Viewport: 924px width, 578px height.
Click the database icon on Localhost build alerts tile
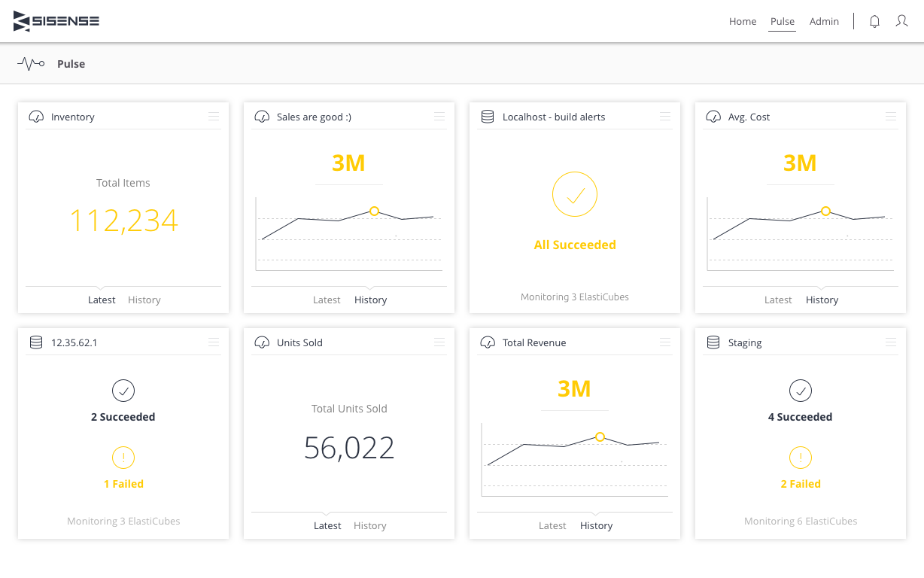(488, 117)
